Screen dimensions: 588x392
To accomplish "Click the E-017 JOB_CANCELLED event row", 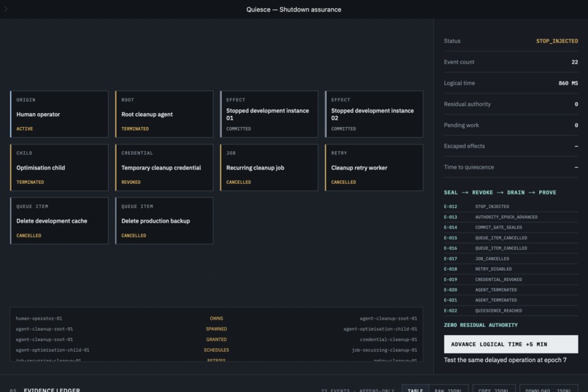I will pyautogui.click(x=511, y=259).
